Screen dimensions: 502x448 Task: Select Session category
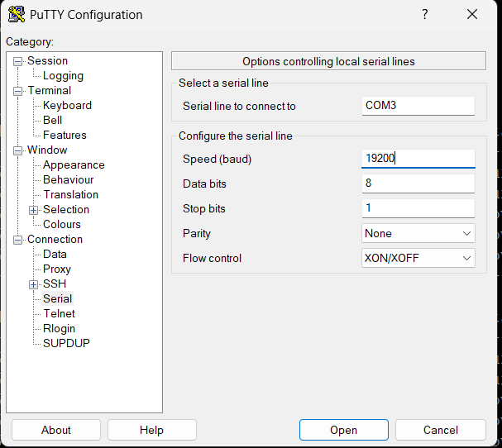pos(47,61)
